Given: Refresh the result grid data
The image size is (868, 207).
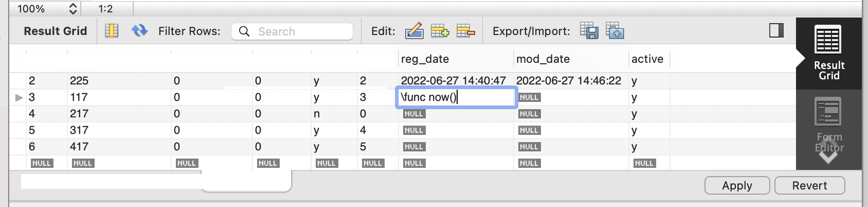Looking at the screenshot, I should 139,31.
